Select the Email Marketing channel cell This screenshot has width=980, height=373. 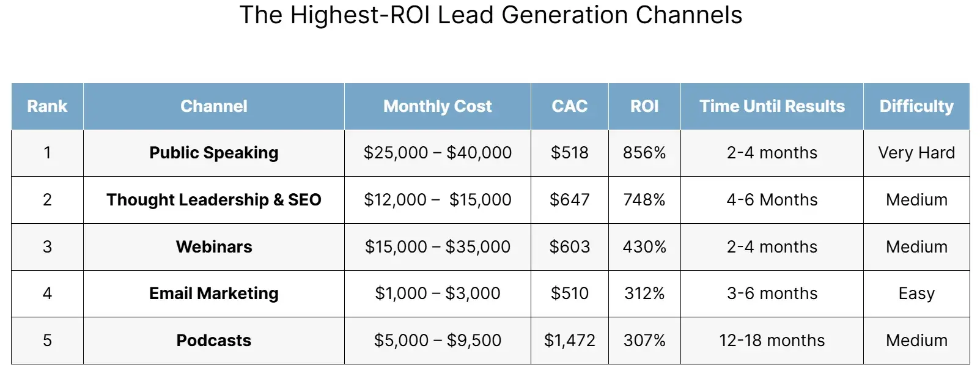coord(213,294)
